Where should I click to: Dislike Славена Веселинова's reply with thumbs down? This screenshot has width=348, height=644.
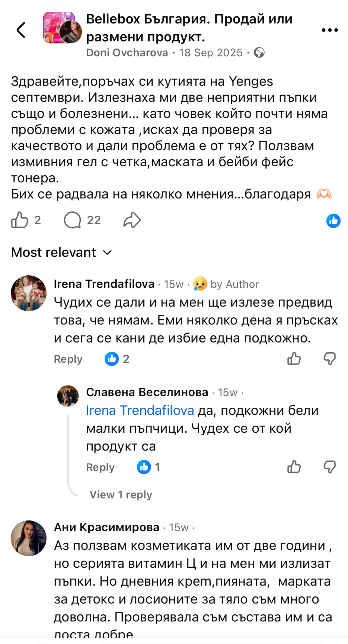click(x=330, y=467)
